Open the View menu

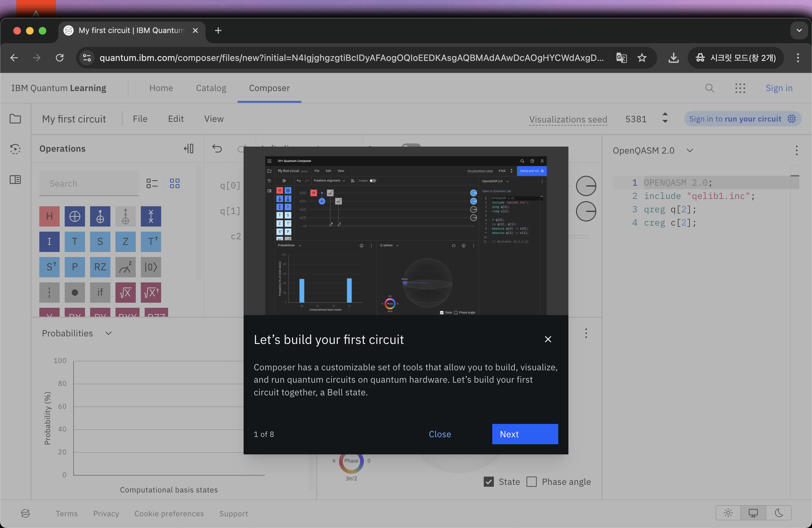point(214,119)
